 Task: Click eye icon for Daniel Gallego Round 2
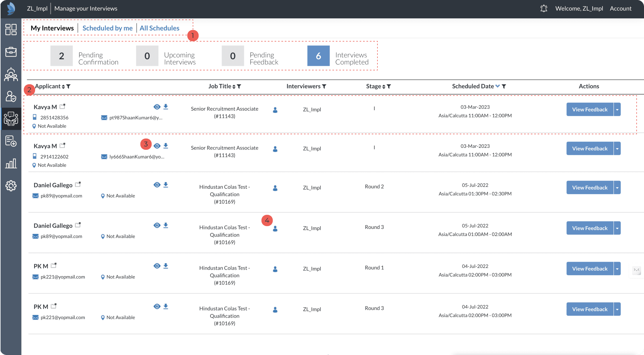(x=157, y=185)
